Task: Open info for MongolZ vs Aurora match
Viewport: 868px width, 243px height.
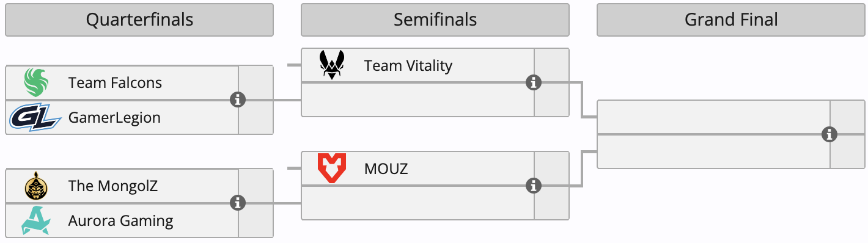Action: [x=238, y=203]
